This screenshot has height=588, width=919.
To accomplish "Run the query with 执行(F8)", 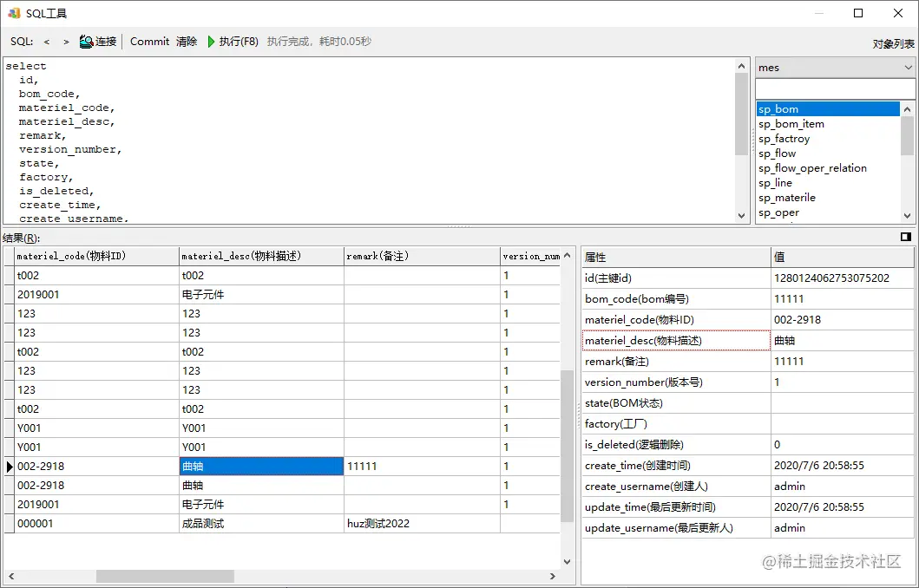I will point(233,42).
